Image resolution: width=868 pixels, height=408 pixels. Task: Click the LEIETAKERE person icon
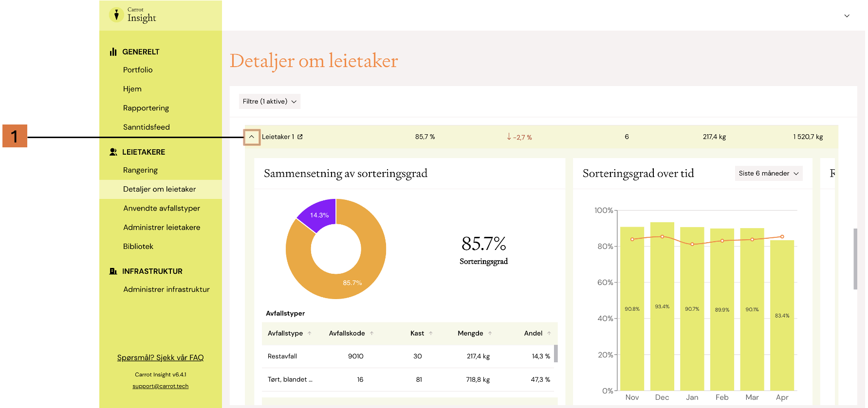[x=113, y=152]
